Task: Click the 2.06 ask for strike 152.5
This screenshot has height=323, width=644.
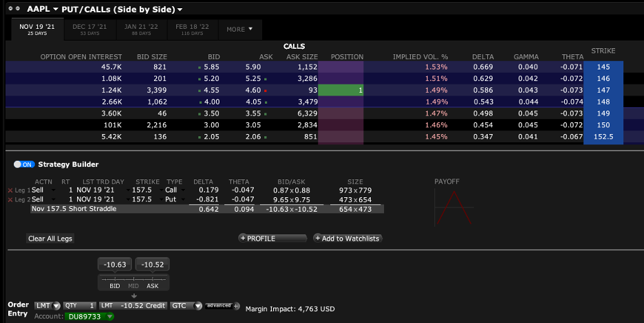Action: tap(253, 137)
